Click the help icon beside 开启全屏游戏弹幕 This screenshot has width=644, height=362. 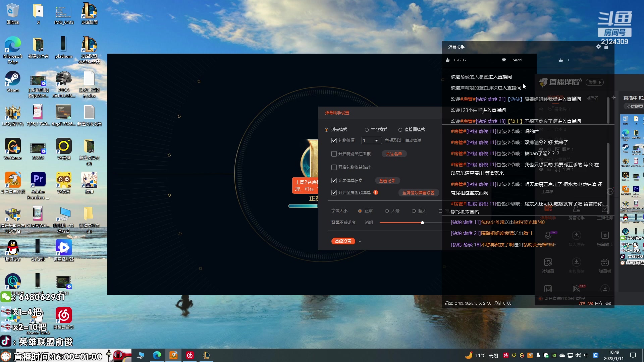pyautogui.click(x=376, y=192)
